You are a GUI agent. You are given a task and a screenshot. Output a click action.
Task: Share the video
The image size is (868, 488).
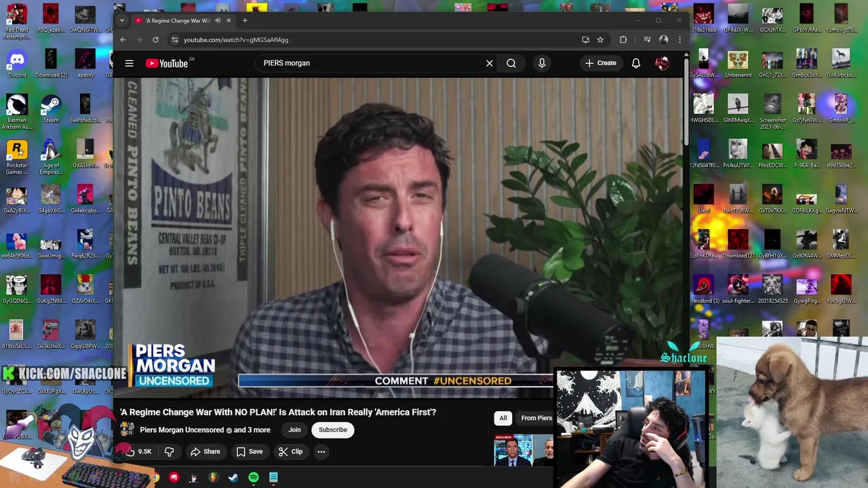tap(205, 451)
